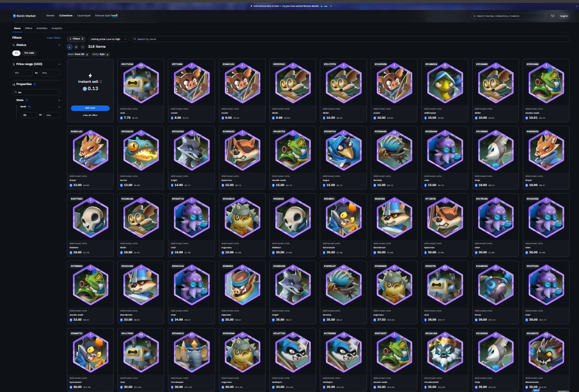
Task: Collapse the Stats properties group
Action: (59, 100)
